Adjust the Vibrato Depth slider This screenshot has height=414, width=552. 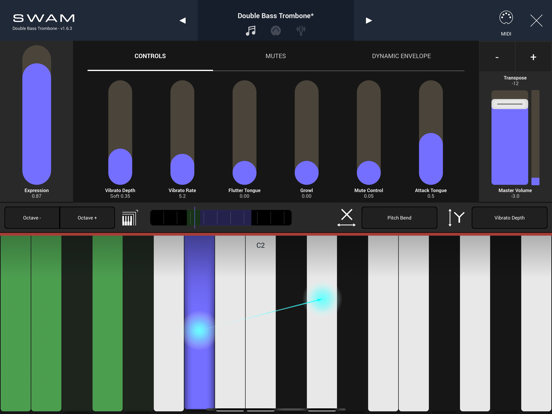120,132
